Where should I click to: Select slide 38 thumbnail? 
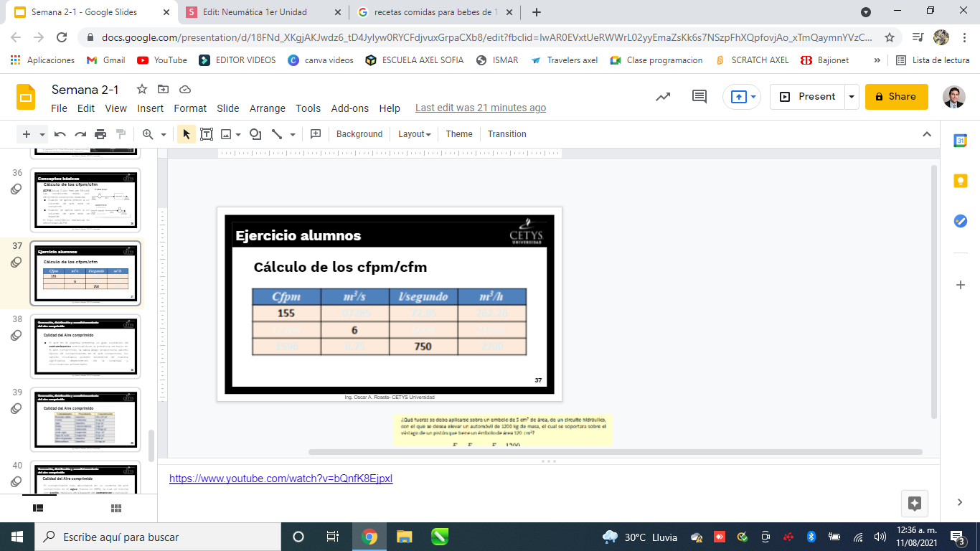(85, 346)
